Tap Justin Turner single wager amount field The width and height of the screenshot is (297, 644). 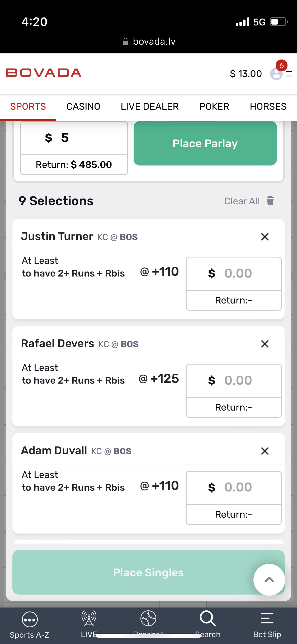tap(234, 273)
